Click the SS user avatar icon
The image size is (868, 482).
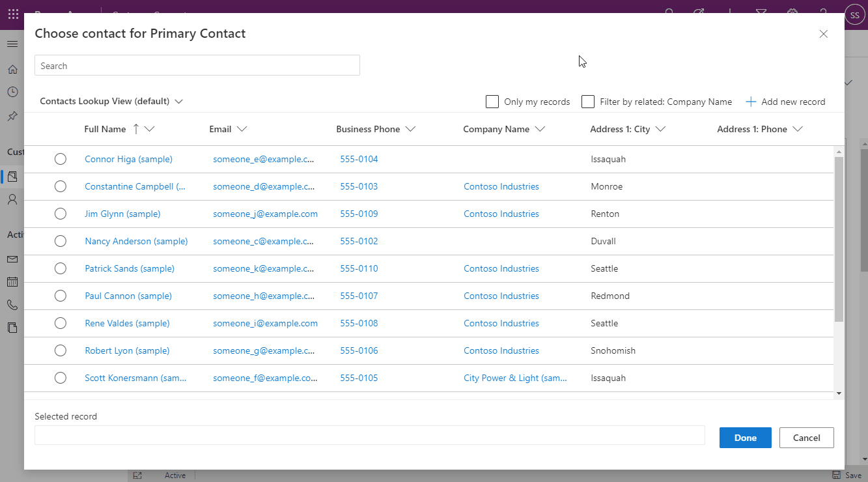click(x=854, y=14)
